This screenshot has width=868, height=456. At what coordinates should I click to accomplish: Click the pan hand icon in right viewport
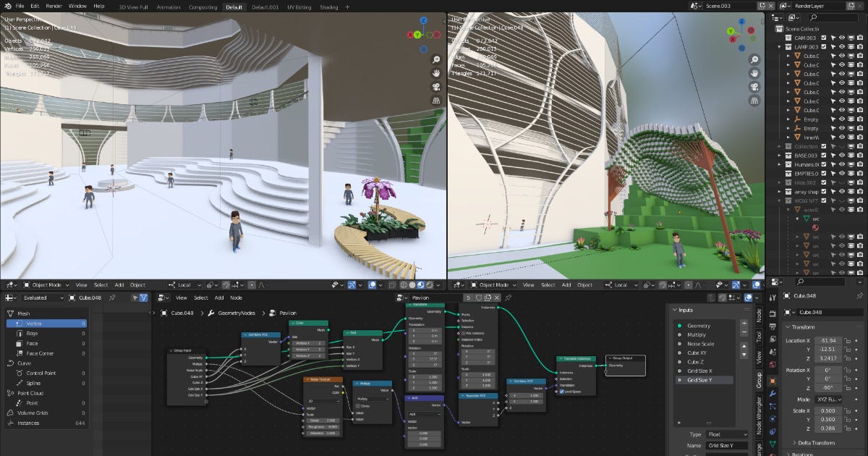(754, 73)
